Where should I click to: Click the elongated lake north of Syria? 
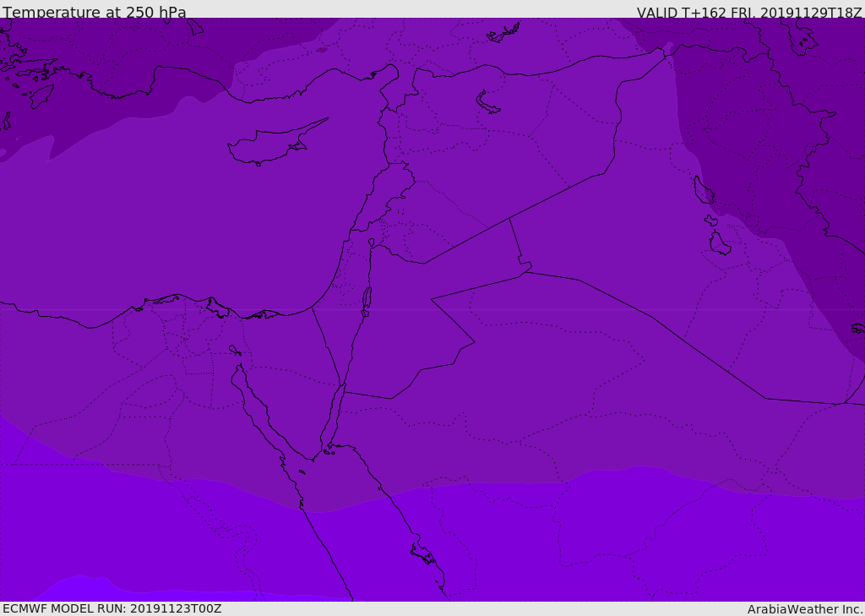tap(488, 101)
